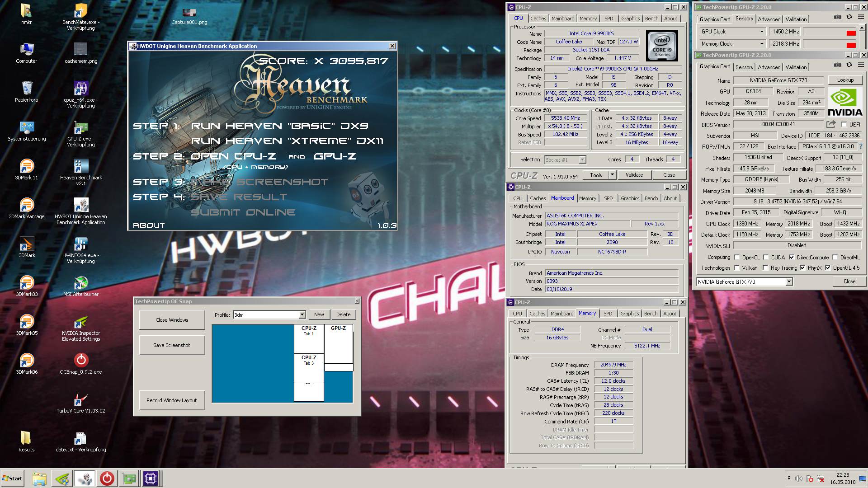
Task: Toggle Vulkan checkbox in GPU-Z
Action: (737, 267)
